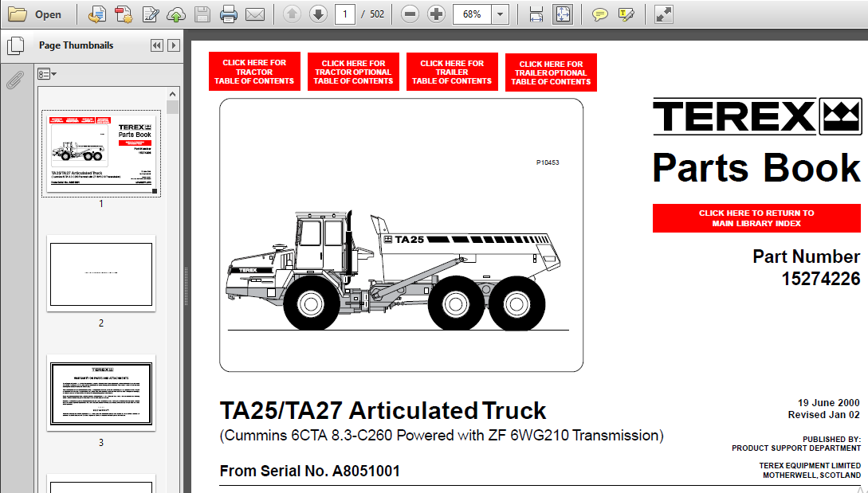
Task: Click the TA25/TA27 Articulated Truck heading
Action: [383, 410]
